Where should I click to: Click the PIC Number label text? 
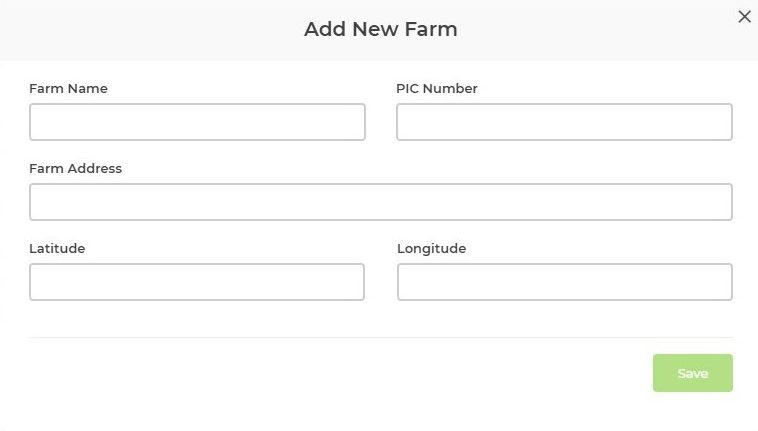tap(437, 88)
